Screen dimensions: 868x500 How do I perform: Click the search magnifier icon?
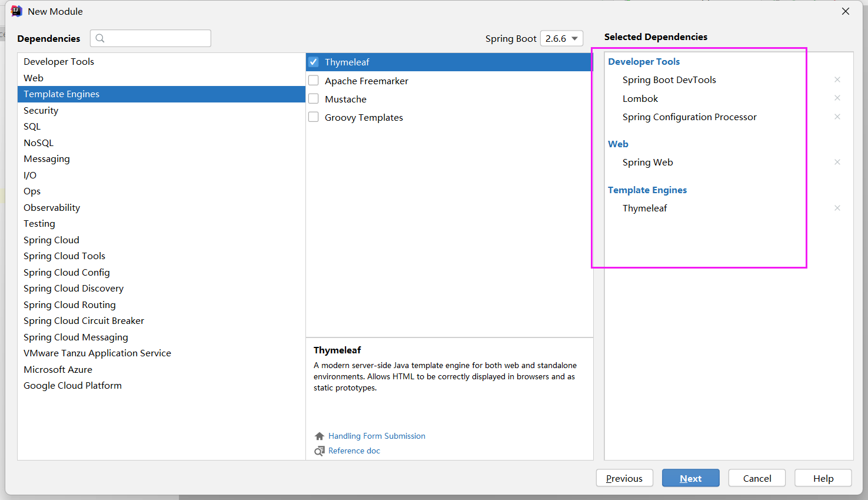click(x=100, y=38)
